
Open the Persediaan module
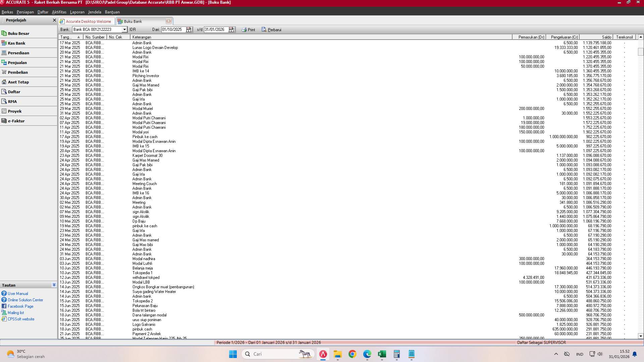tap(19, 53)
